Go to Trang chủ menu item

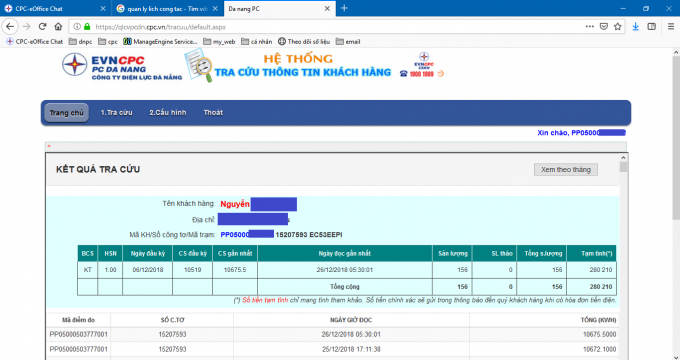coord(66,113)
